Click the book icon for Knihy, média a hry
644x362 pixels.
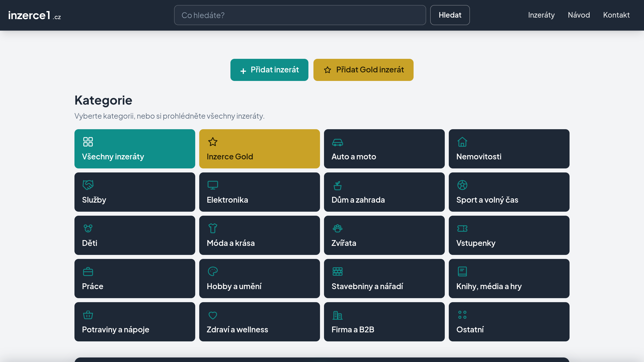pos(462,271)
